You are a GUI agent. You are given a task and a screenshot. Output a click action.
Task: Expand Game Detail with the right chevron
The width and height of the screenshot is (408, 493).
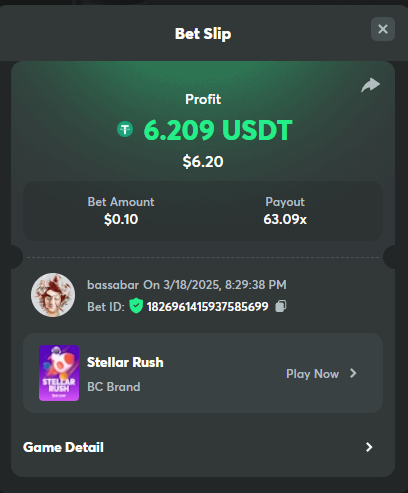[x=369, y=447]
